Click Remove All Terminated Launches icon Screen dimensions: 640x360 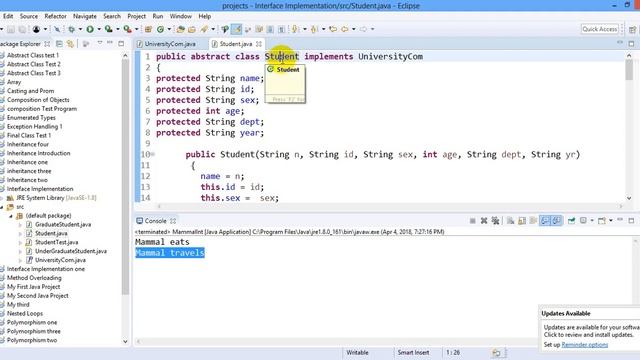point(495,221)
